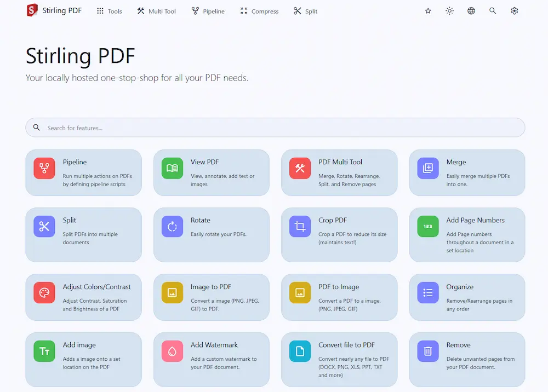Screen dimensions: 548x392
Task: Click the Add Watermark droplet icon
Action: pyautogui.click(x=172, y=351)
